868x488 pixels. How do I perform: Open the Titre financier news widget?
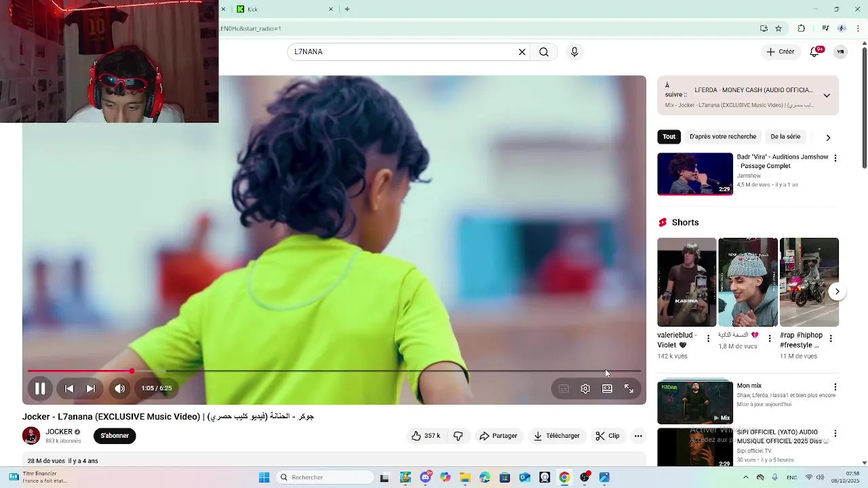click(x=37, y=477)
